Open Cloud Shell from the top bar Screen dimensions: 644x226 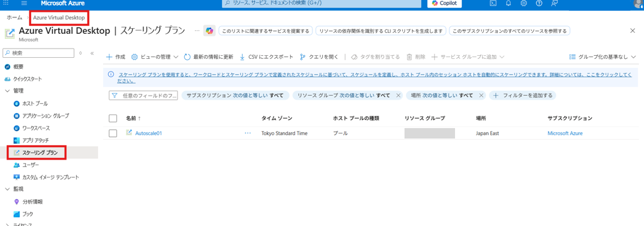[493, 3]
